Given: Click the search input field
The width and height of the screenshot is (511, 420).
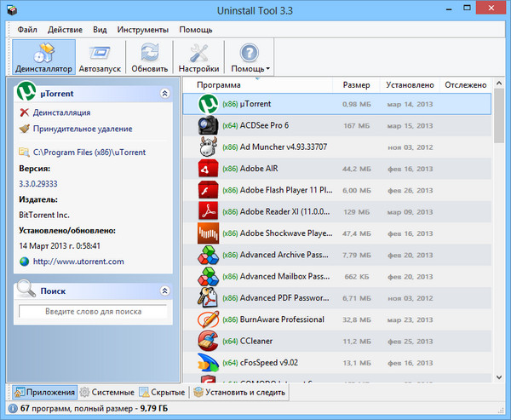Looking at the screenshot, I should tap(93, 312).
